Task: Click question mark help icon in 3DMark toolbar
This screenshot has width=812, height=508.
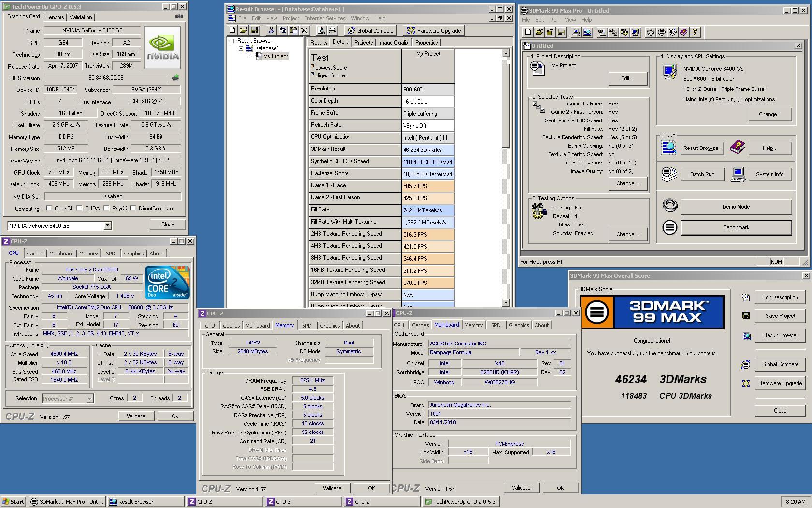Action: point(695,32)
